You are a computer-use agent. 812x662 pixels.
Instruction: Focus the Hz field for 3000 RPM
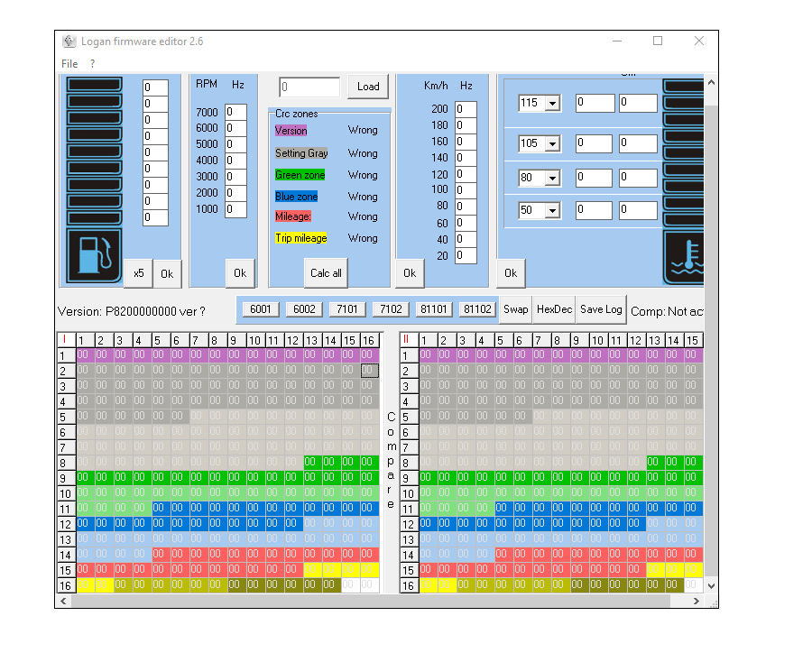pos(235,177)
